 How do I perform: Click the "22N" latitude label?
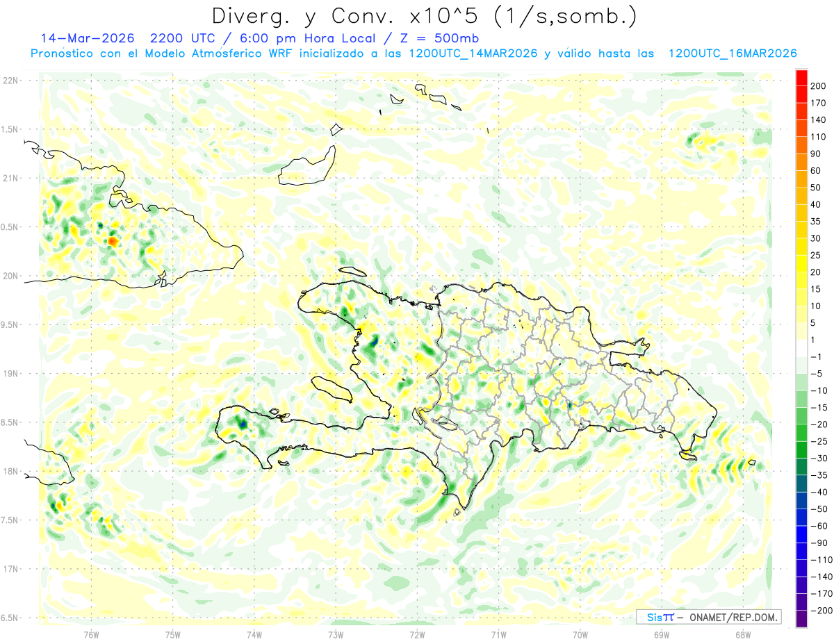tap(10, 81)
